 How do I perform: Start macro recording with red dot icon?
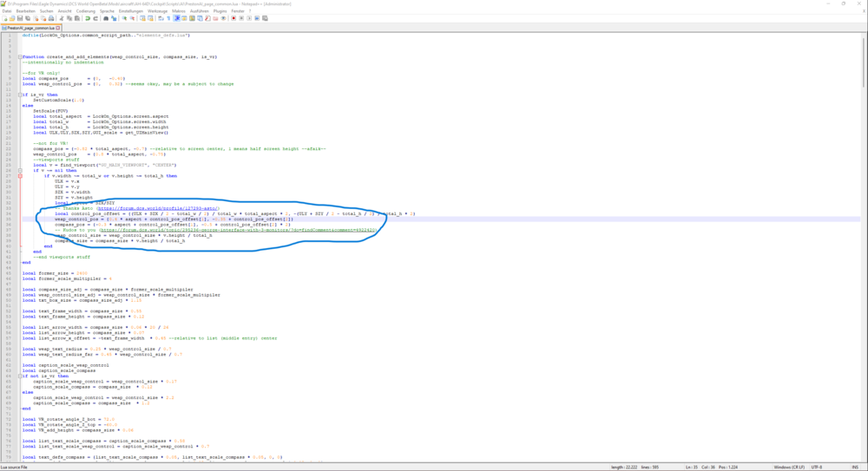[233, 18]
